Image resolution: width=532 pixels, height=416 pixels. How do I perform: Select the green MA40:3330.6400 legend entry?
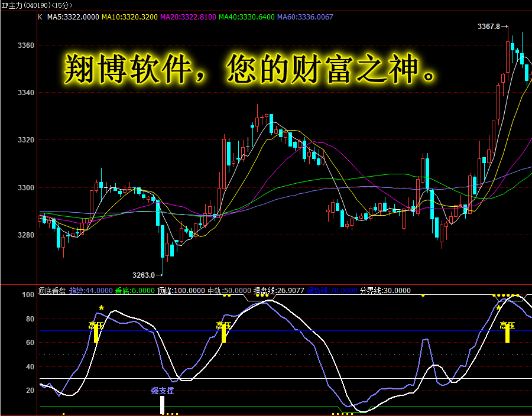point(246,17)
